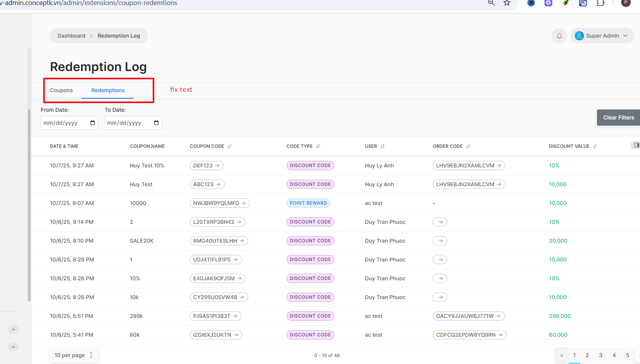
Task: Open the From Date calendar picker
Action: [x=93, y=123]
